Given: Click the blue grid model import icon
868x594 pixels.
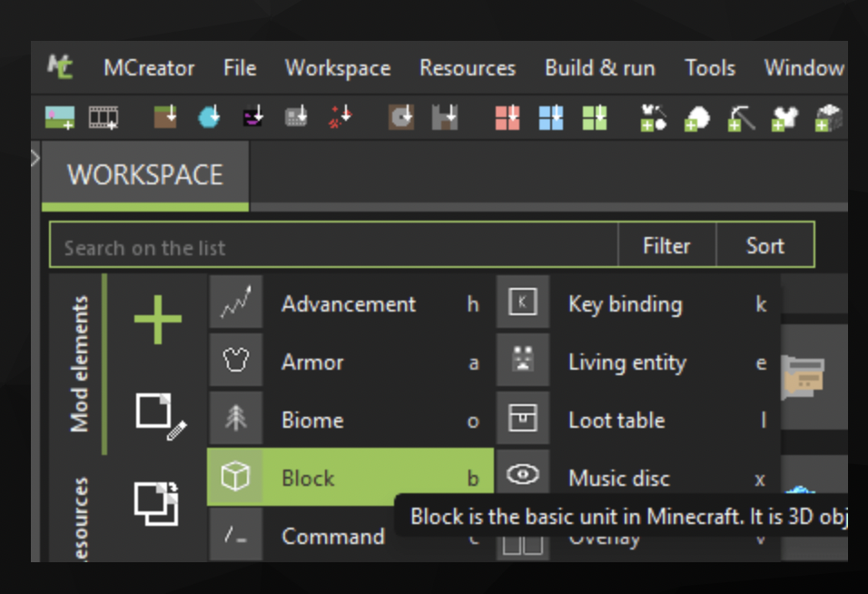Looking at the screenshot, I should (x=551, y=117).
